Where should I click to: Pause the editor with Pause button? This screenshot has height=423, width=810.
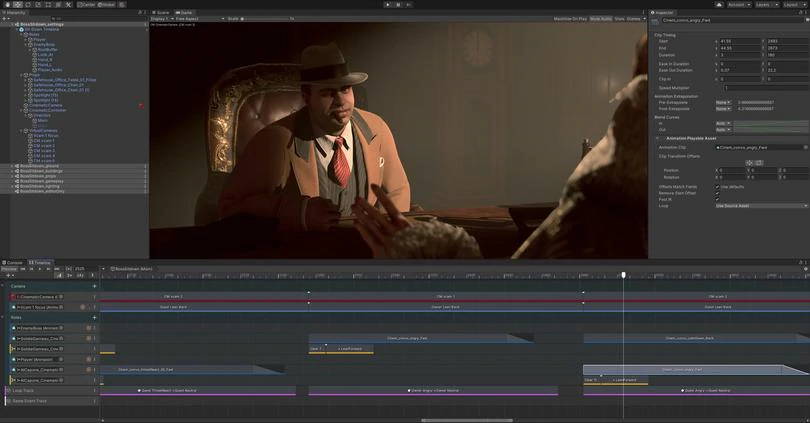(x=398, y=5)
